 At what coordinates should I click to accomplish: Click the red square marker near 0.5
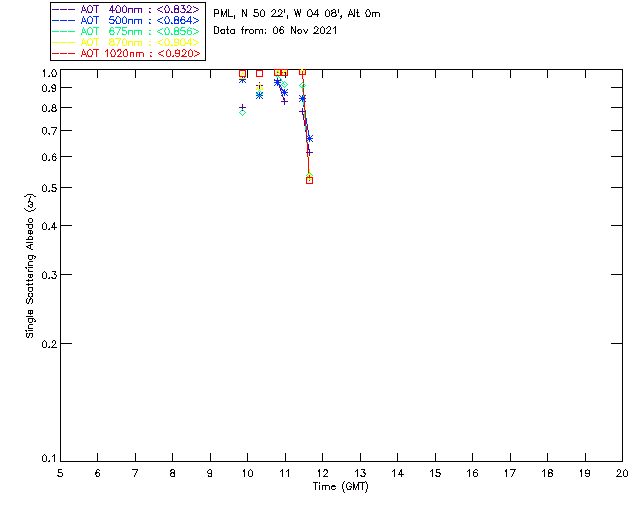(x=309, y=180)
